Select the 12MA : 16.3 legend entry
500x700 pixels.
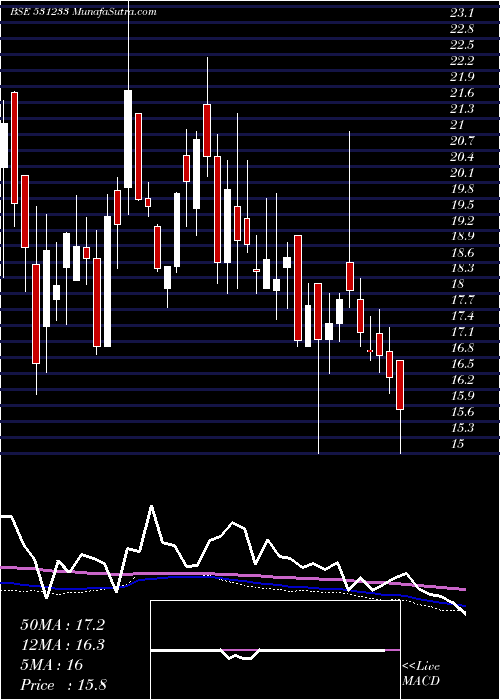pyautogui.click(x=62, y=645)
